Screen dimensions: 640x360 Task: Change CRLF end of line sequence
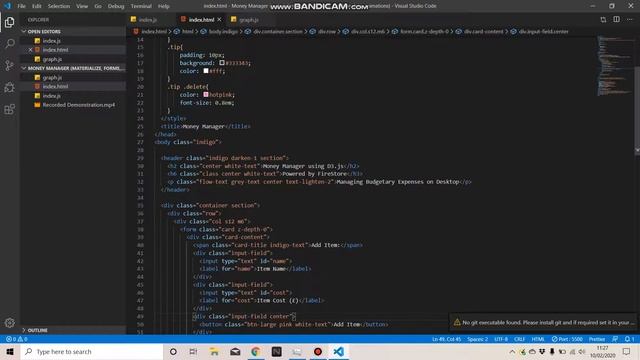pyautogui.click(x=519, y=339)
